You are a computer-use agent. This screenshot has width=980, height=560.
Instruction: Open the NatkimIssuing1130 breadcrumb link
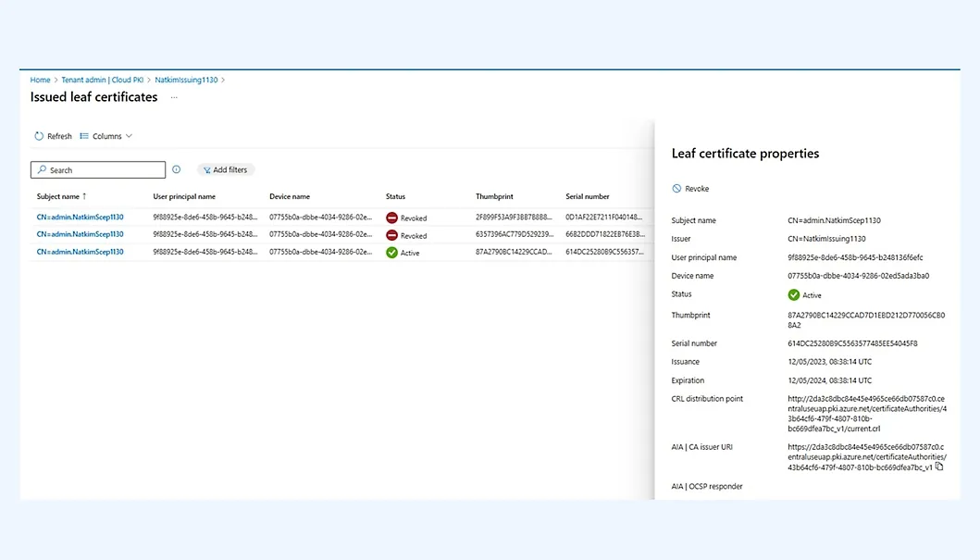pyautogui.click(x=186, y=81)
